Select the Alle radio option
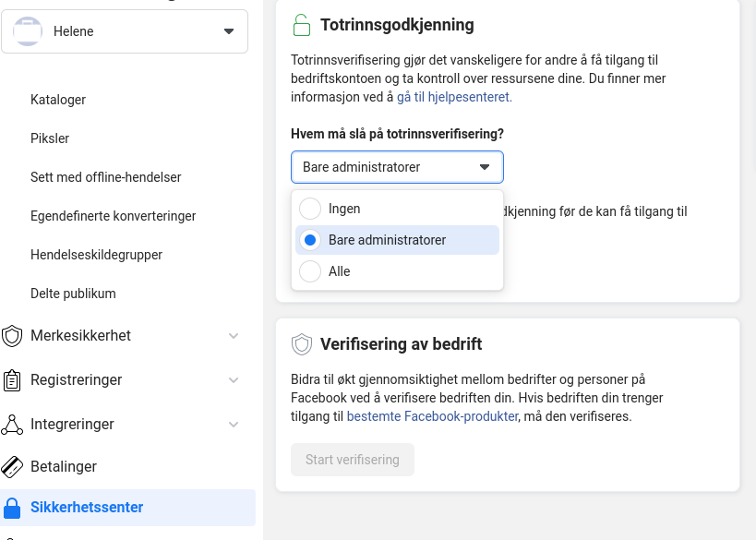 pyautogui.click(x=310, y=271)
